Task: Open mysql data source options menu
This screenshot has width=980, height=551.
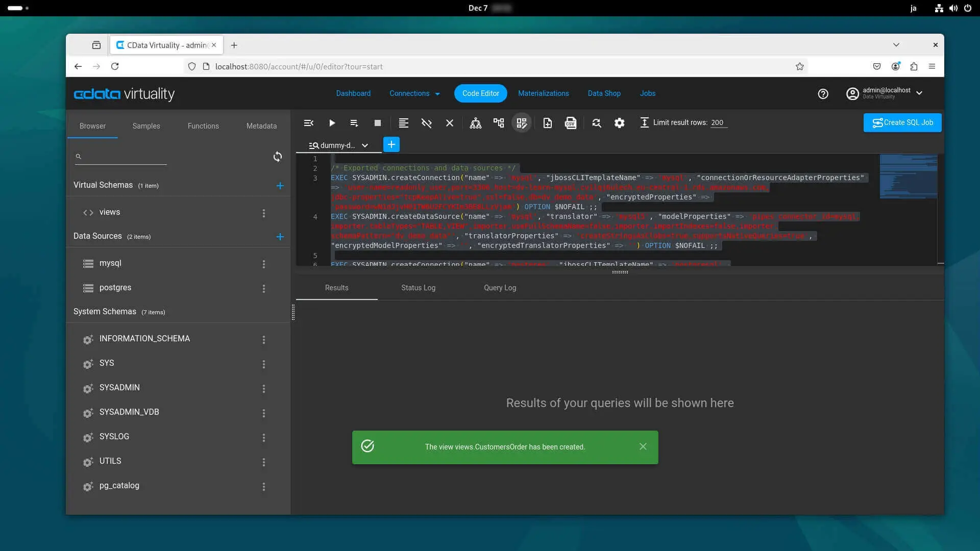Action: 264,264
